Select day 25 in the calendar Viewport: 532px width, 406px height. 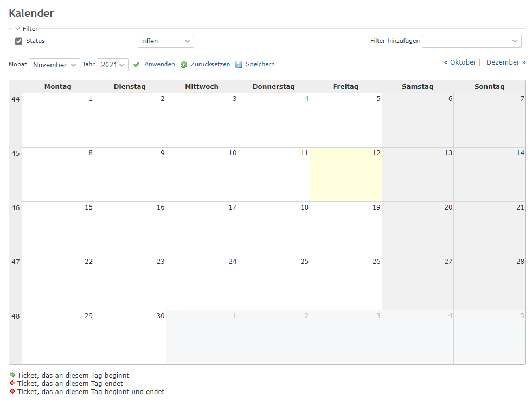(x=274, y=283)
